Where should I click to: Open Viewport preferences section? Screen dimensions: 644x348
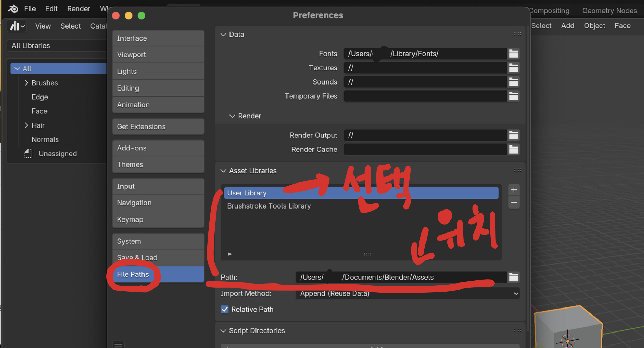158,55
